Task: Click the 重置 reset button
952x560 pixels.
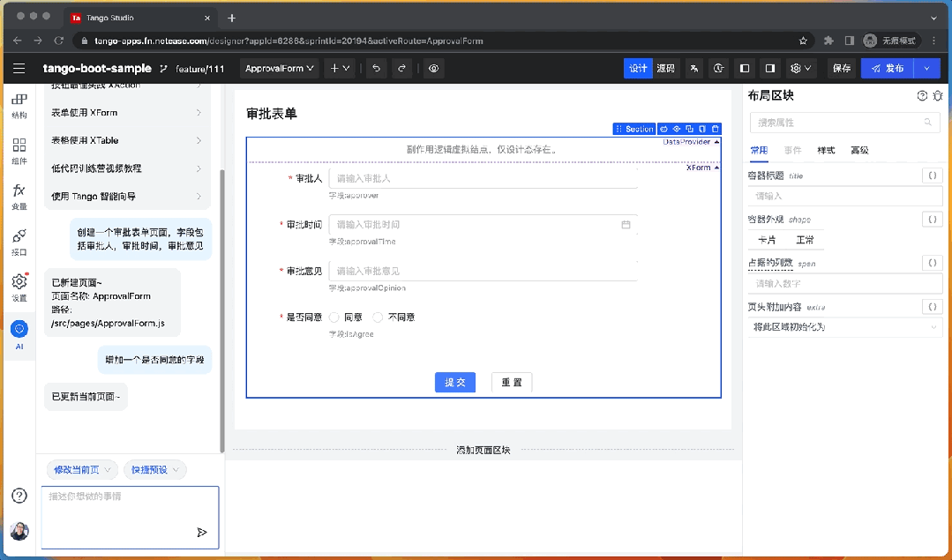Action: click(512, 382)
